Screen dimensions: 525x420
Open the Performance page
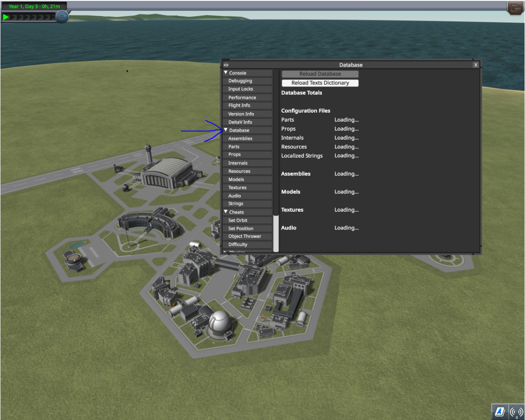coord(248,97)
